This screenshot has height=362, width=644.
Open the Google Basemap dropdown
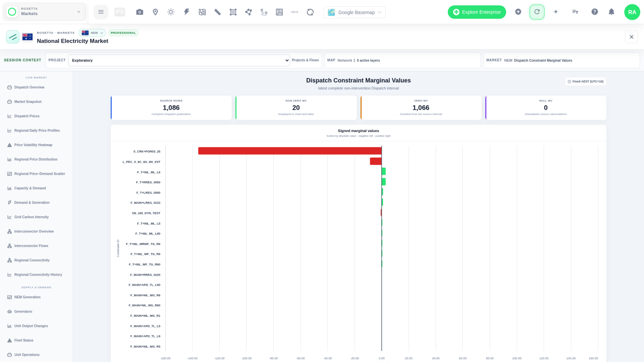pyautogui.click(x=355, y=12)
